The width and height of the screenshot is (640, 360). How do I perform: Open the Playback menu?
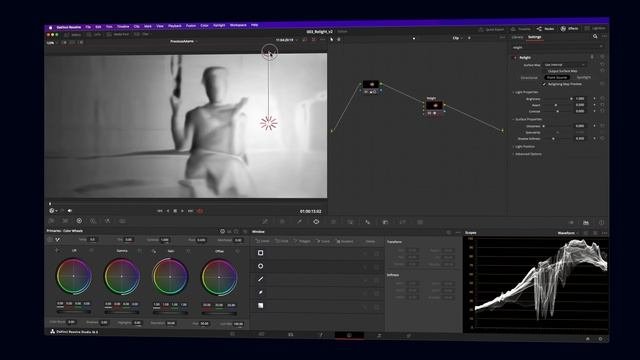click(175, 26)
